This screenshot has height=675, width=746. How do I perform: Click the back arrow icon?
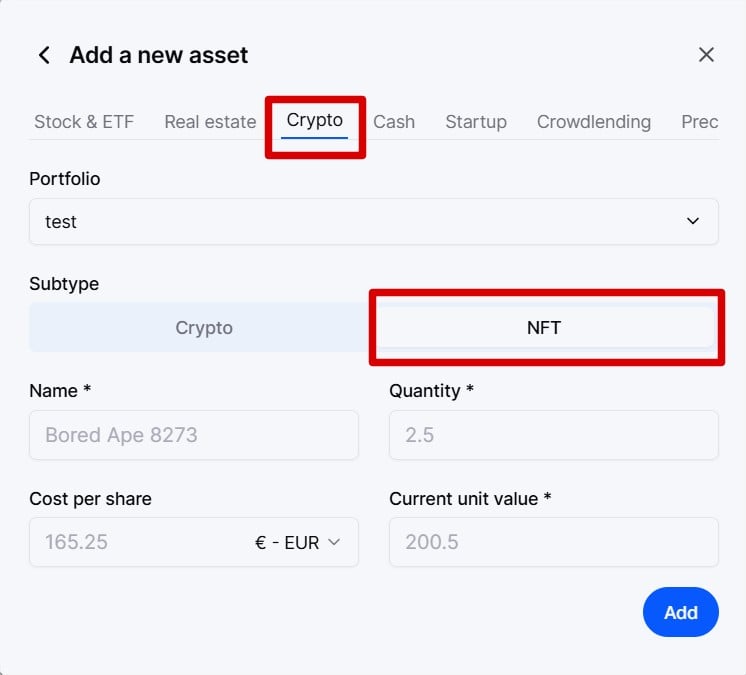click(44, 55)
